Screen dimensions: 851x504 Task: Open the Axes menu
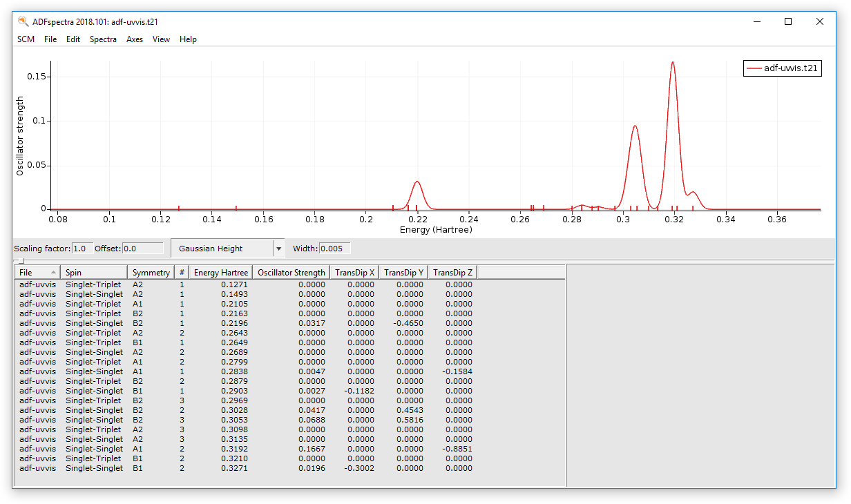[135, 39]
